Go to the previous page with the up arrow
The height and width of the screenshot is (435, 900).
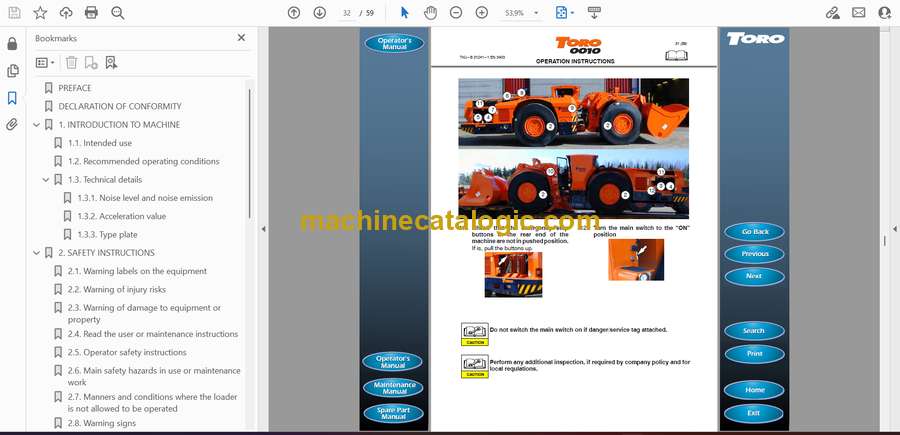point(294,13)
